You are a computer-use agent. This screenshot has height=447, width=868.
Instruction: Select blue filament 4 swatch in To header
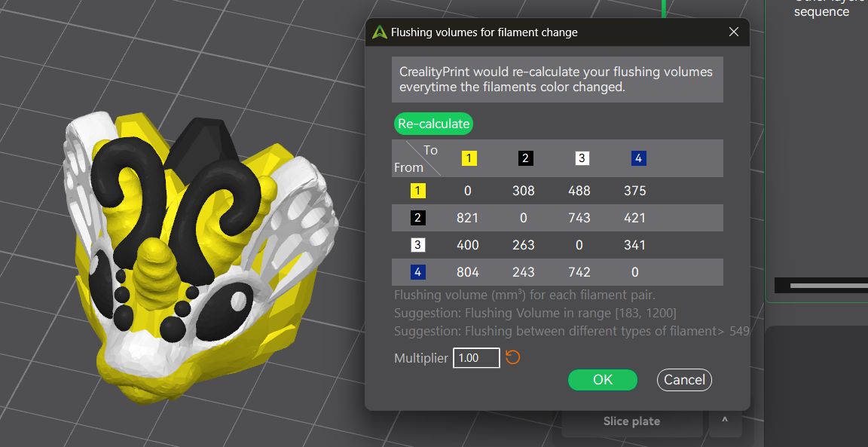coord(638,158)
